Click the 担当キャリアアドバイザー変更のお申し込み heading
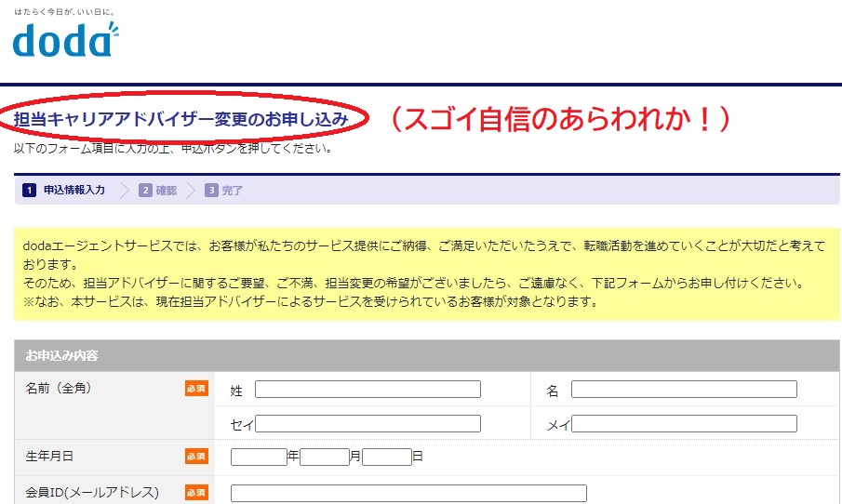 [x=181, y=119]
